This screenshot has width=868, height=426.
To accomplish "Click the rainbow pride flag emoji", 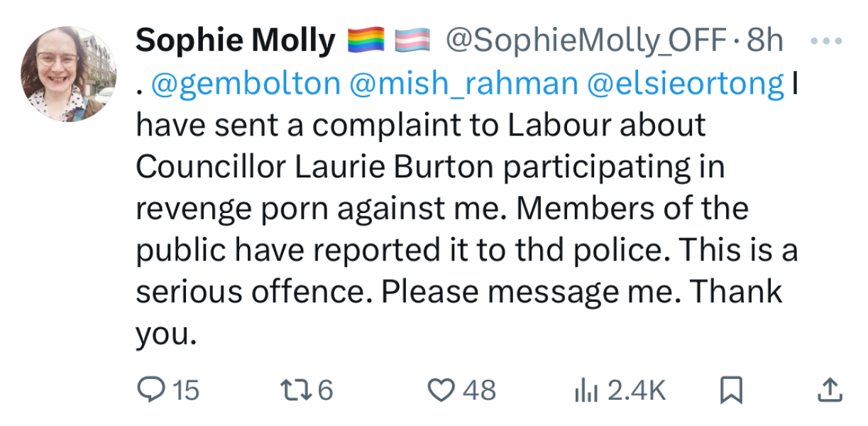I will pyautogui.click(x=366, y=40).
